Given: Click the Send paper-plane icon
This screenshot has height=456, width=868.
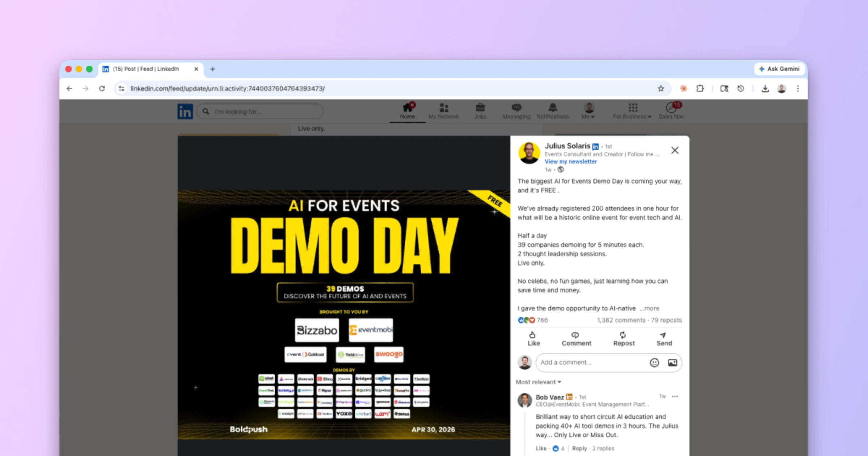Looking at the screenshot, I should tap(663, 335).
